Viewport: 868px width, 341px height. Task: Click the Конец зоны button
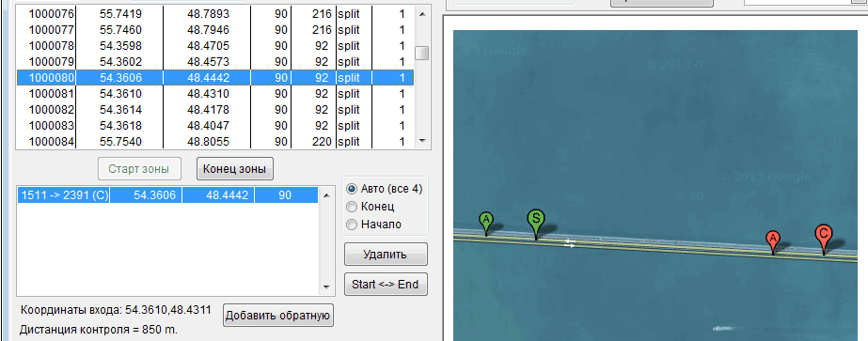(x=235, y=169)
